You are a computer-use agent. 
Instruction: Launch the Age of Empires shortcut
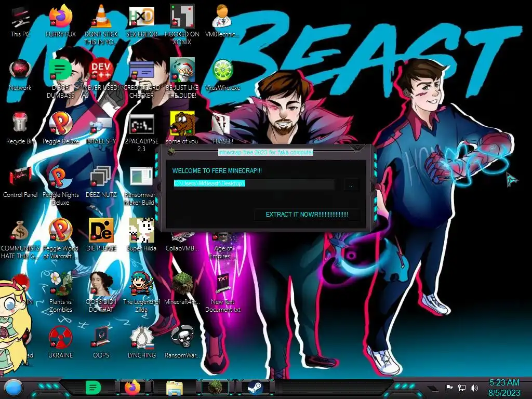222,237
